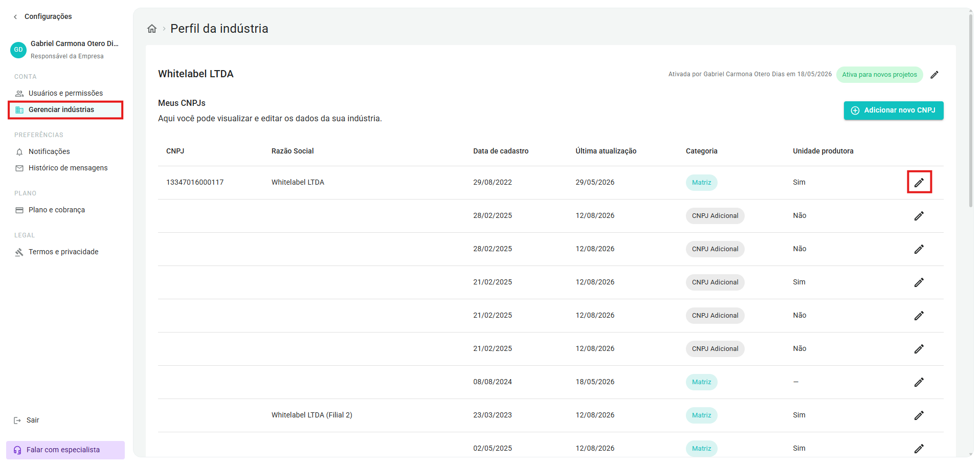Click Falar com especialista button
The width and height of the screenshot is (980, 464).
pos(65,450)
